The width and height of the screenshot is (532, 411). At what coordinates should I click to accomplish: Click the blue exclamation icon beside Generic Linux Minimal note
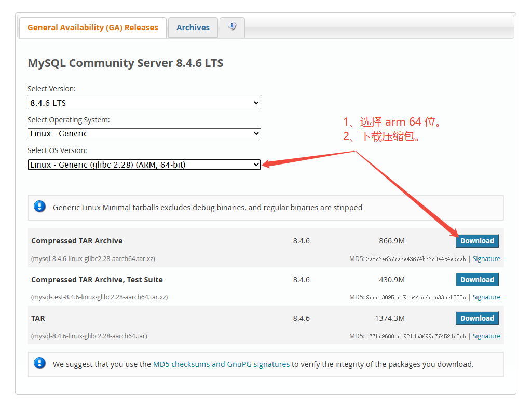pyautogui.click(x=39, y=206)
